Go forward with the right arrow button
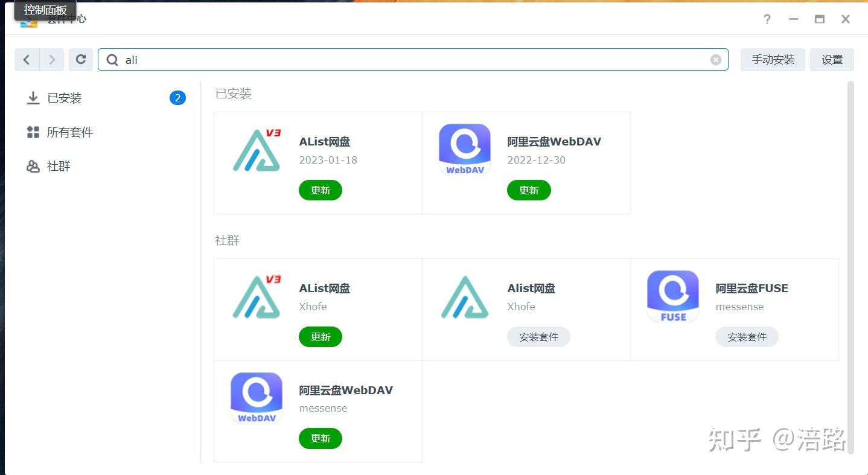Image resolution: width=868 pixels, height=475 pixels. pos(52,60)
